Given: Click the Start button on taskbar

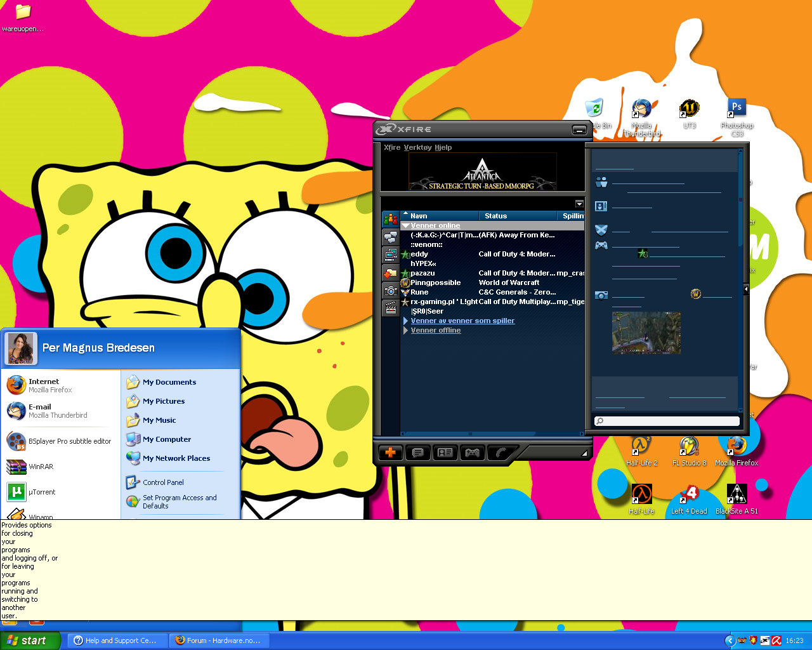Looking at the screenshot, I should pyautogui.click(x=30, y=640).
